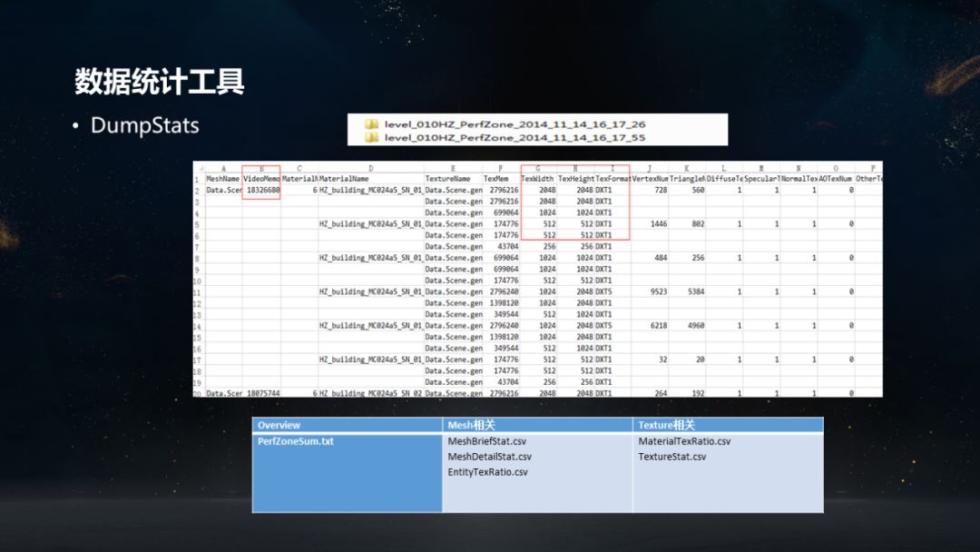This screenshot has width=980, height=552.
Task: Open folder icon for PerfZone 16_17_26
Action: [371, 123]
